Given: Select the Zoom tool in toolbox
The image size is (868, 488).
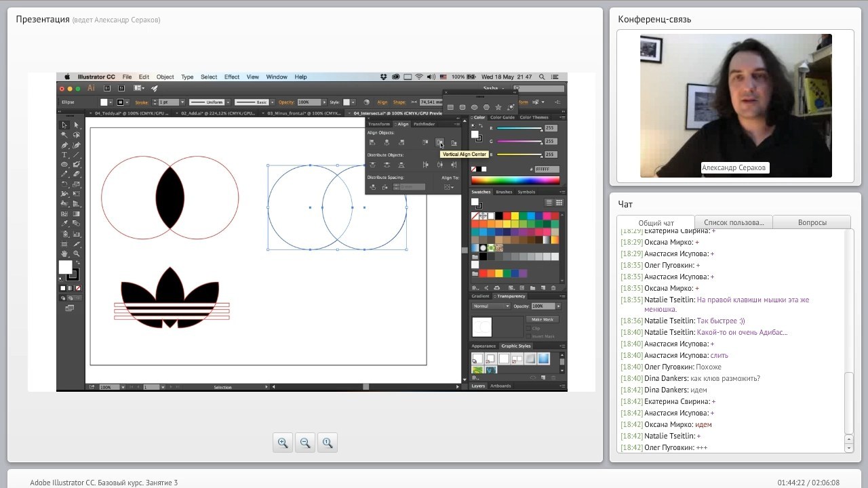Looking at the screenshot, I should click(x=76, y=253).
